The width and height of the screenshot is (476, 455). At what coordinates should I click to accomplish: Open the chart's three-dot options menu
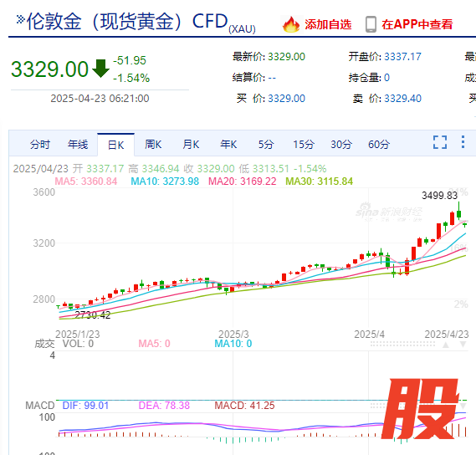click(463, 142)
